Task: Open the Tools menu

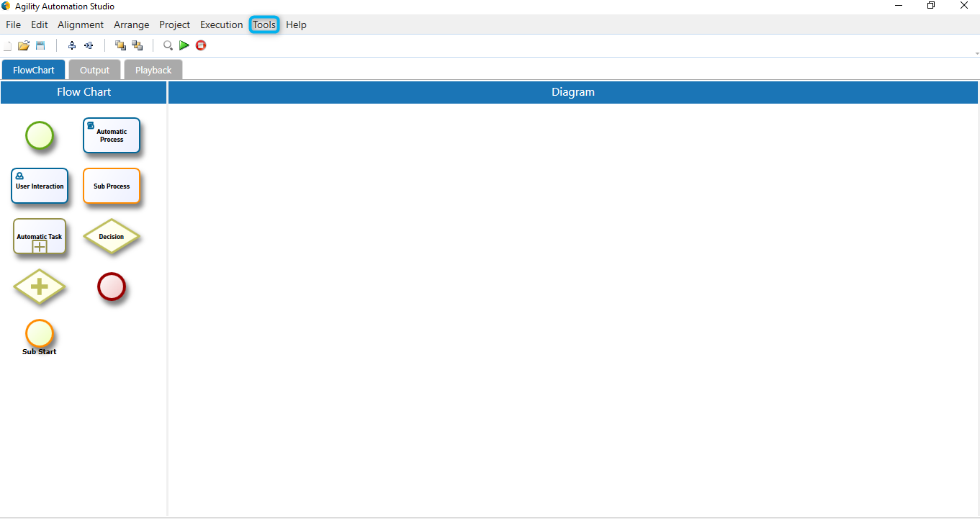Action: pyautogui.click(x=264, y=24)
